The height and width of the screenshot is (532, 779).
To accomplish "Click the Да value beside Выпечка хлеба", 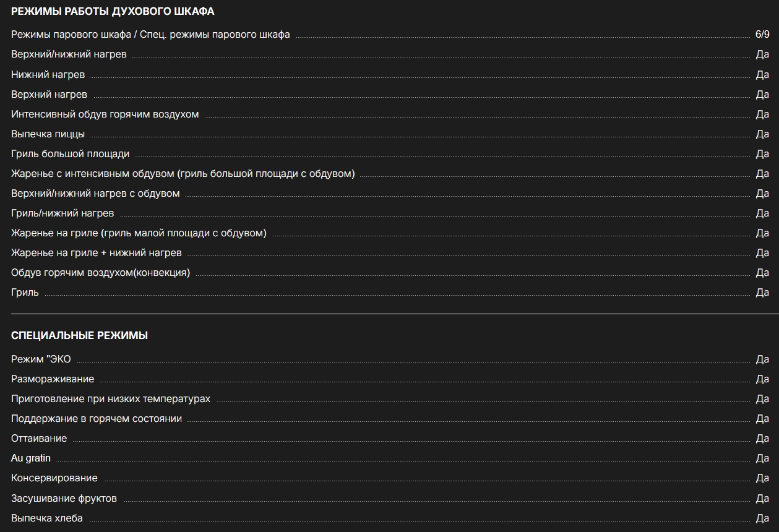I will tap(762, 518).
